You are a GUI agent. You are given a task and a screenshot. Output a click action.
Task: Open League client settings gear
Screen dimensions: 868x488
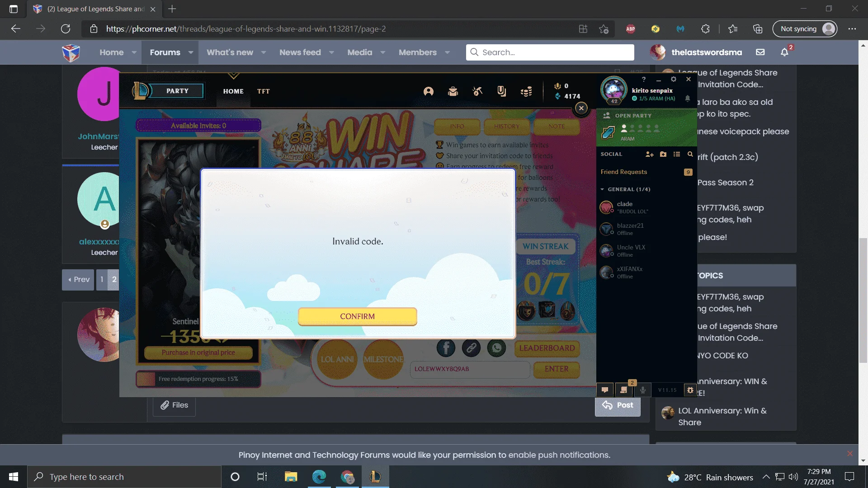[x=674, y=79]
